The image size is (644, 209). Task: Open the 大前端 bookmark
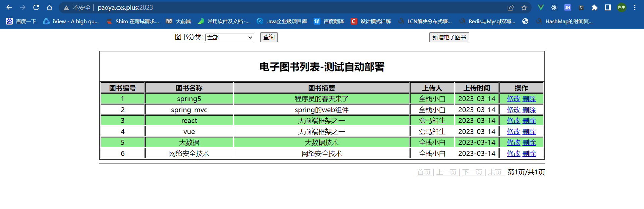coord(178,21)
